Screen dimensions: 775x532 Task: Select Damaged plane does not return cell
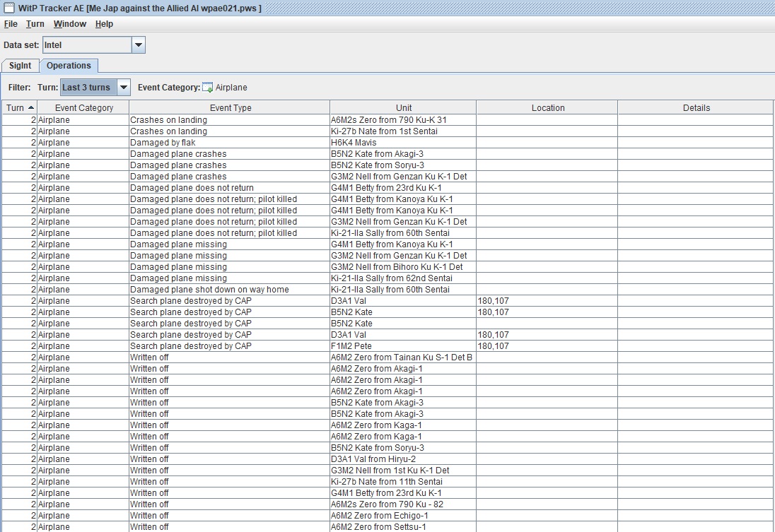[x=229, y=188]
